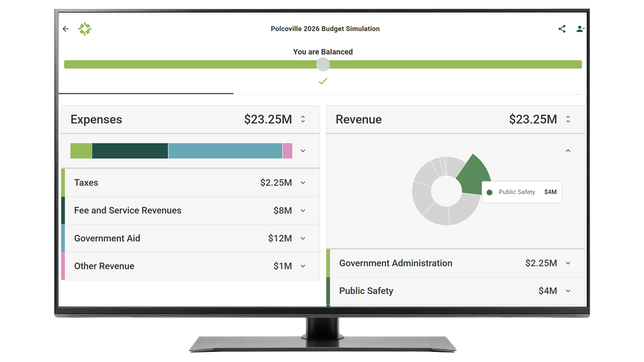Toggle the Expenses sort arrows
The height and width of the screenshot is (362, 644).
tap(303, 119)
